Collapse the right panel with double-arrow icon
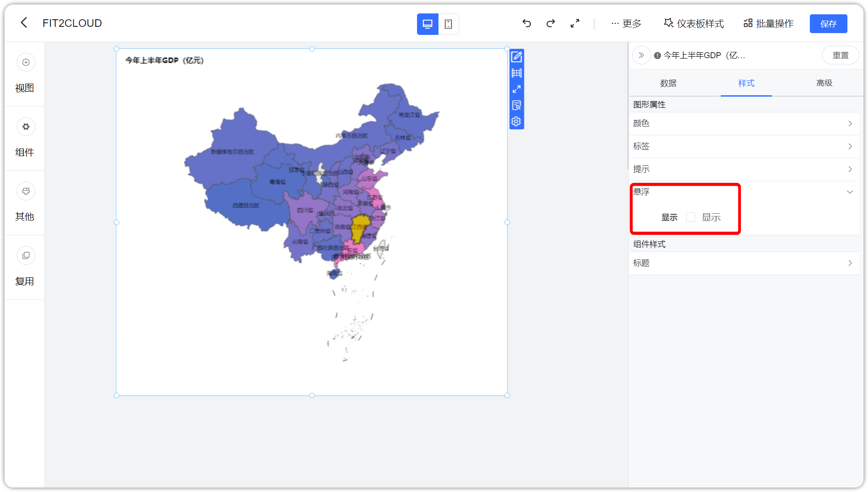Image resolution: width=868 pixels, height=492 pixels. pos(641,55)
